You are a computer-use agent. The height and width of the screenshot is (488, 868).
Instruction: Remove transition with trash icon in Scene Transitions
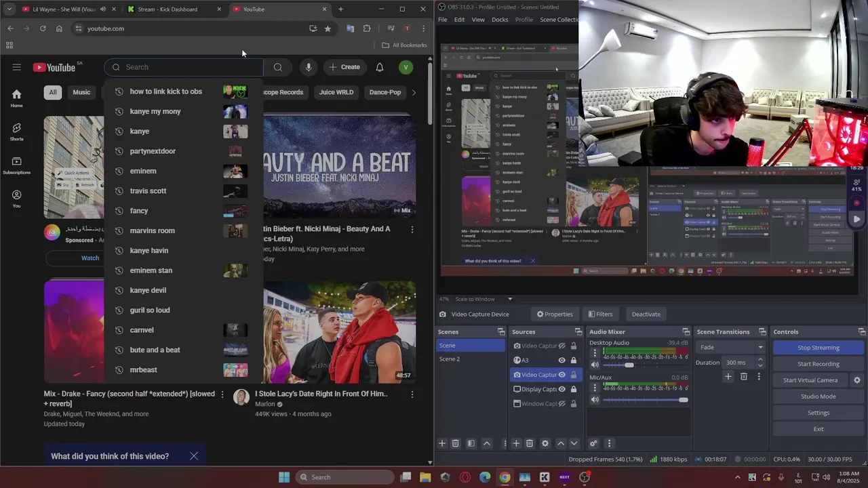744,377
